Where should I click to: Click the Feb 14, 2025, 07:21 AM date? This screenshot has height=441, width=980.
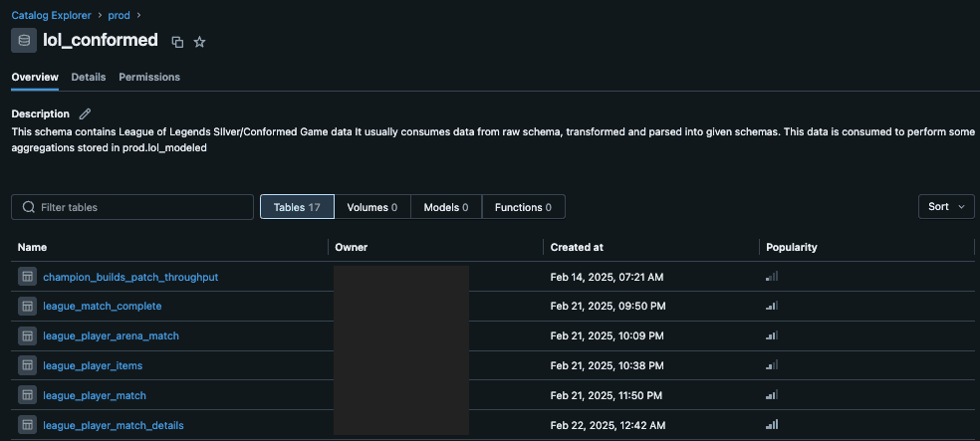point(607,277)
